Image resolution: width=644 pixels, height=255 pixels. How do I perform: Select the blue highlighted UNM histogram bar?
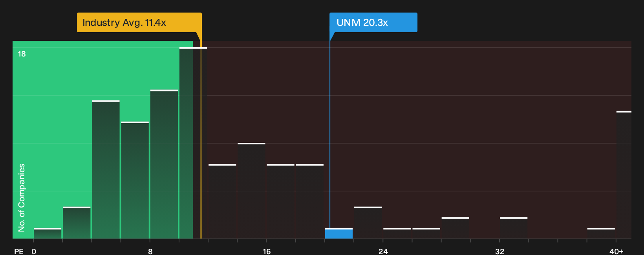(x=339, y=233)
